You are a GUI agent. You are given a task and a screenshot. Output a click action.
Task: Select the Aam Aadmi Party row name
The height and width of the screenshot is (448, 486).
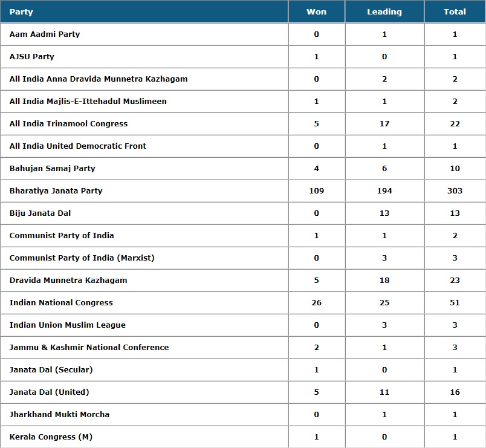45,34
